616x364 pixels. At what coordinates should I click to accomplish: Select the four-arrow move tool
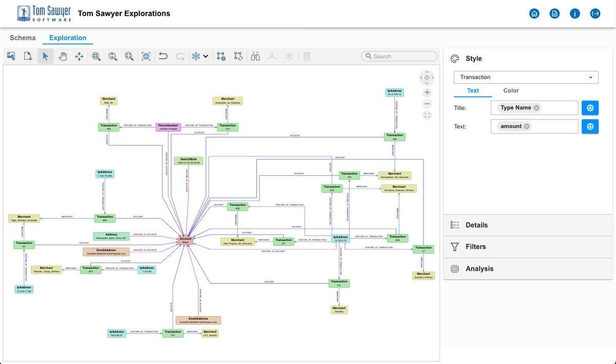79,56
